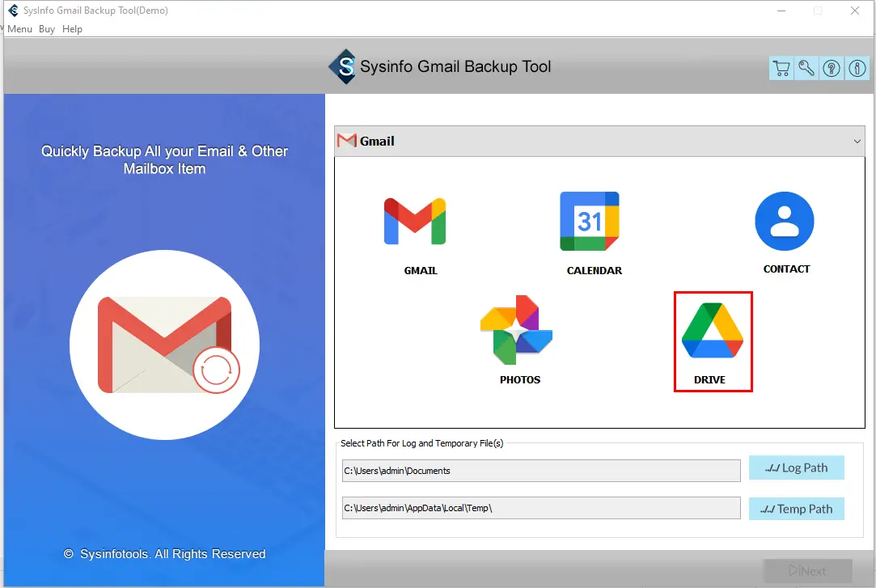876x588 pixels.
Task: Click the info about icon
Action: pos(857,68)
